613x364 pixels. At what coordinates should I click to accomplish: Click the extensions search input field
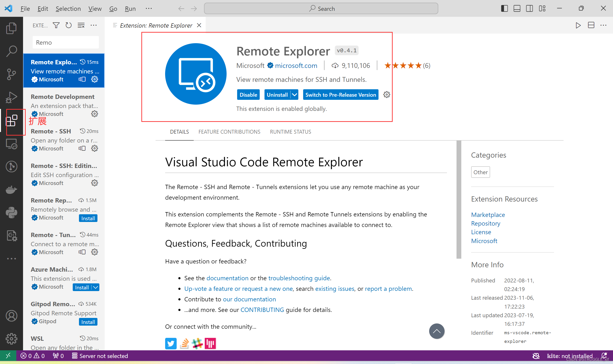coord(66,42)
